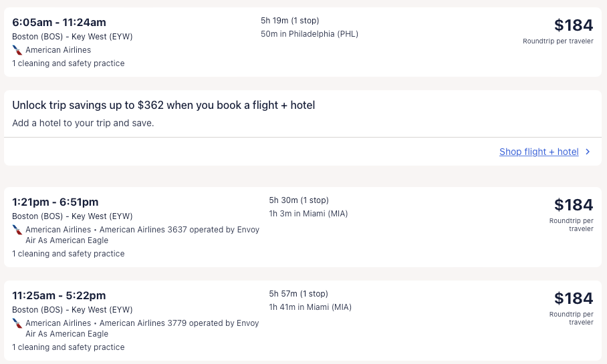Click $184 price on Philadelphia stop flight

573,25
